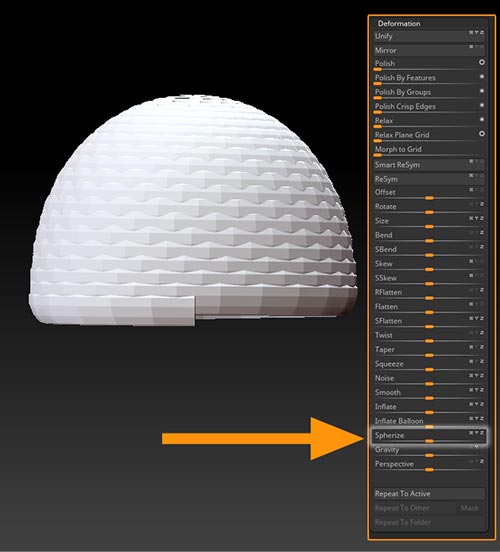This screenshot has height=552, width=500.
Task: Toggle the Relax Plane Grid circle icon
Action: click(x=482, y=134)
